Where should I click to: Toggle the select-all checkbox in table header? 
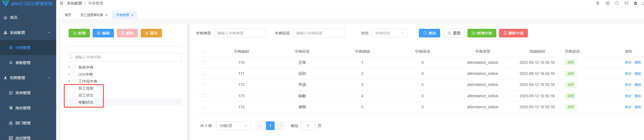(x=203, y=52)
